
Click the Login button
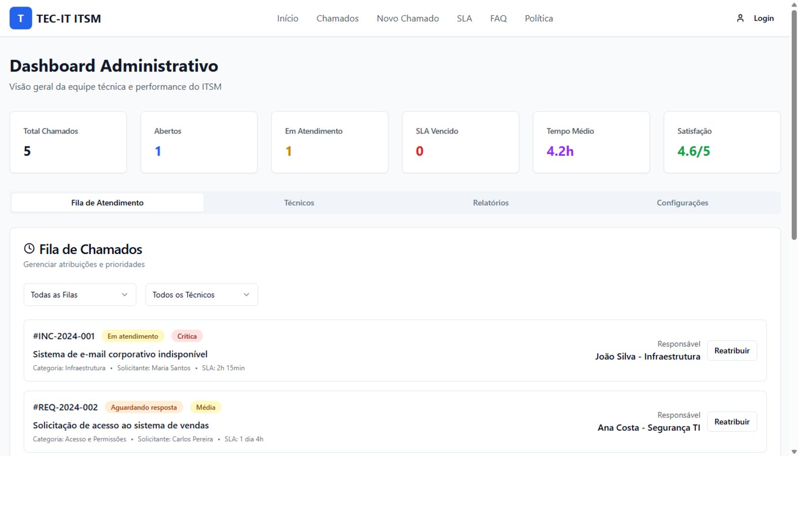[x=755, y=18]
